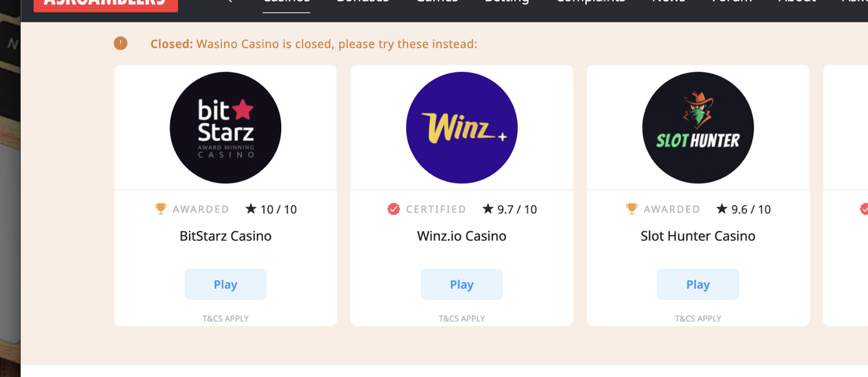Click the trophy icon on the BitStarz card
Image resolution: width=868 pixels, height=377 pixels.
tap(161, 209)
